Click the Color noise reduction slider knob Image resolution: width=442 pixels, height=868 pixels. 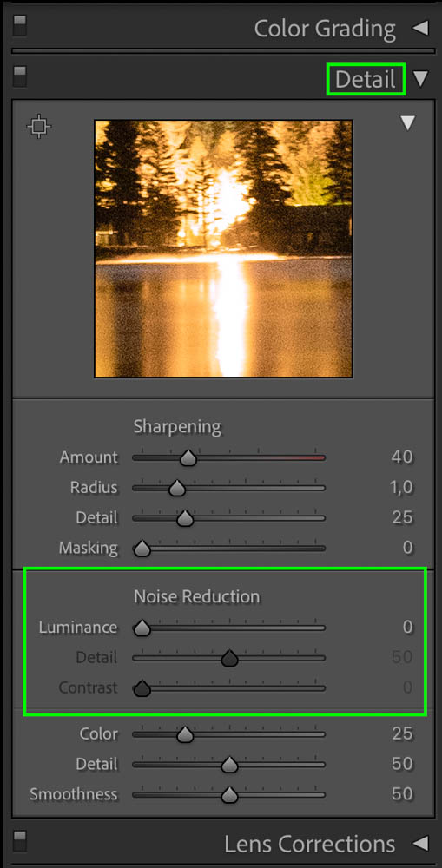click(184, 734)
